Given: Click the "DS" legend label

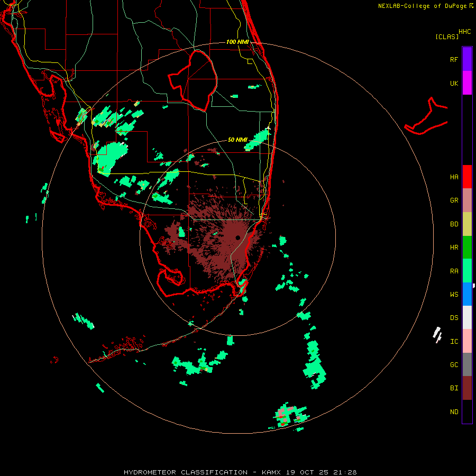Looking at the screenshot, I should coord(454,318).
